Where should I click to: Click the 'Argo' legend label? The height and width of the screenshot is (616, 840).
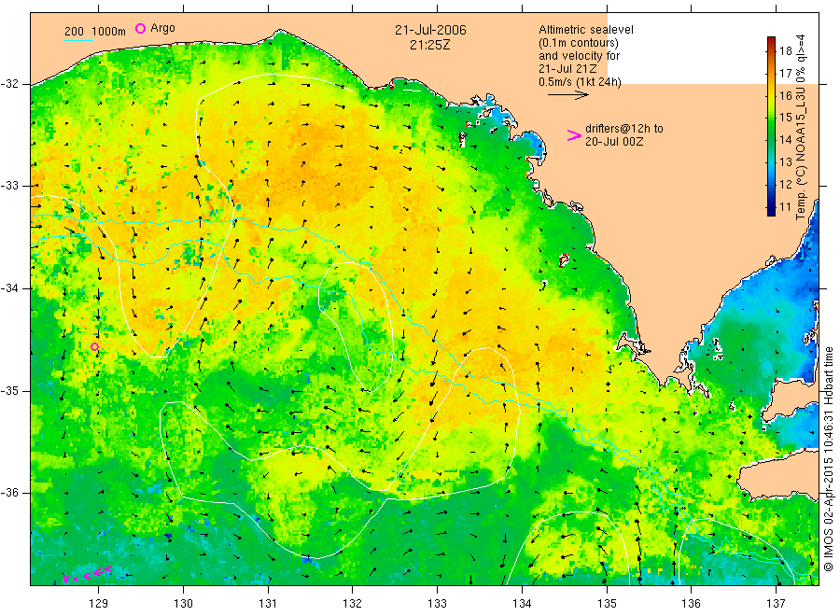[x=162, y=28]
